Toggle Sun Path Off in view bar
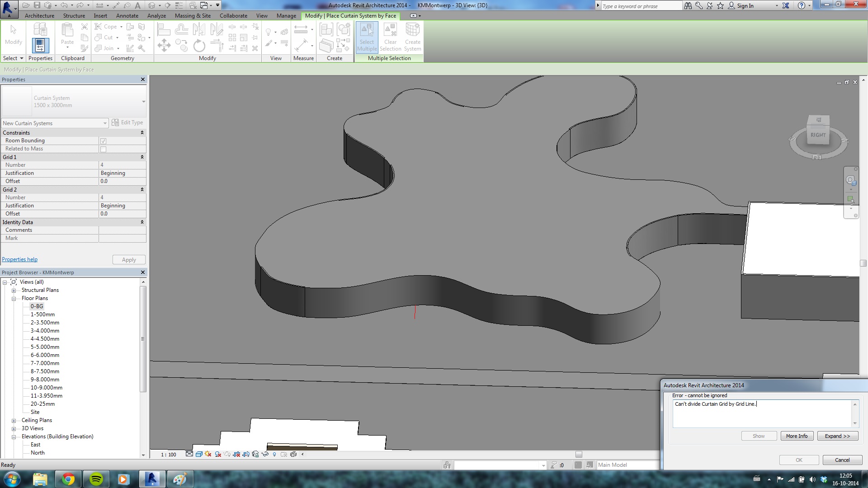The image size is (868, 488). (208, 454)
